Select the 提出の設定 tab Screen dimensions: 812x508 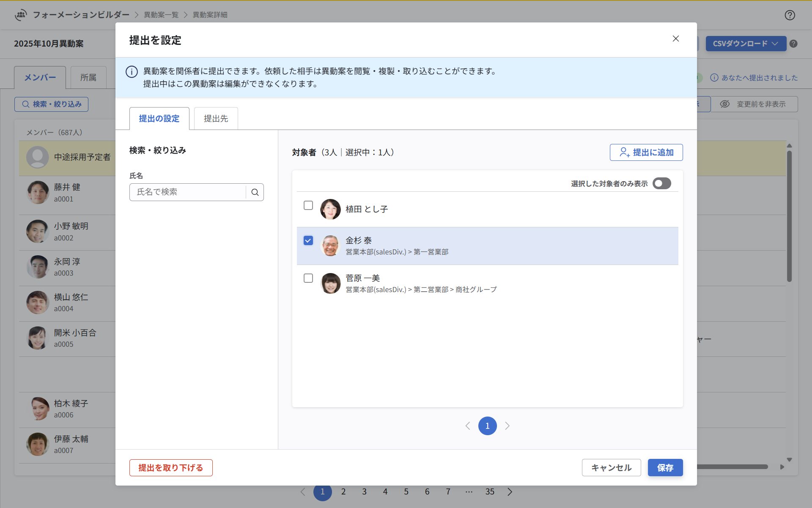click(159, 119)
